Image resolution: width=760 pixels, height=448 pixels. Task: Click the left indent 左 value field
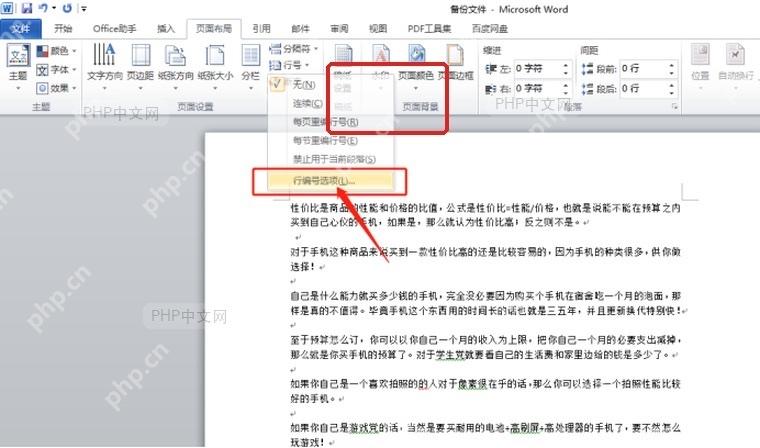coord(537,68)
